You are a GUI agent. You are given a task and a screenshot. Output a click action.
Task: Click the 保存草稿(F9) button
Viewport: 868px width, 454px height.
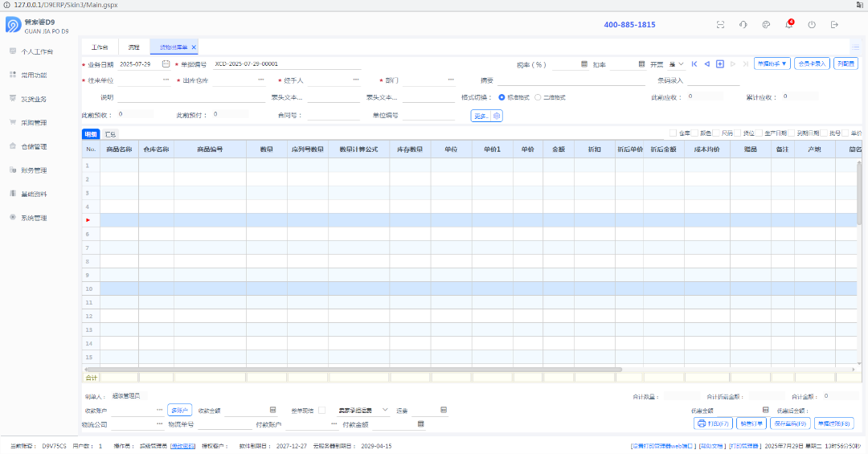(x=790, y=423)
